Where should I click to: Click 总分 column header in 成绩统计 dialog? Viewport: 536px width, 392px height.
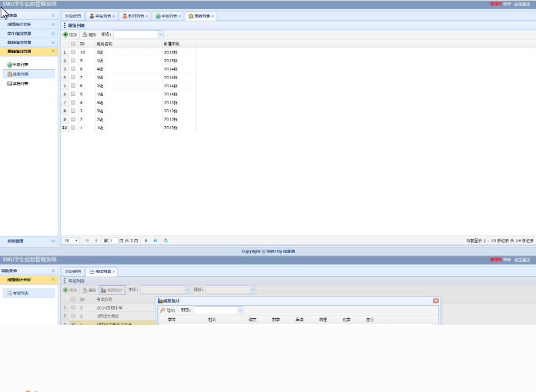(x=370, y=320)
